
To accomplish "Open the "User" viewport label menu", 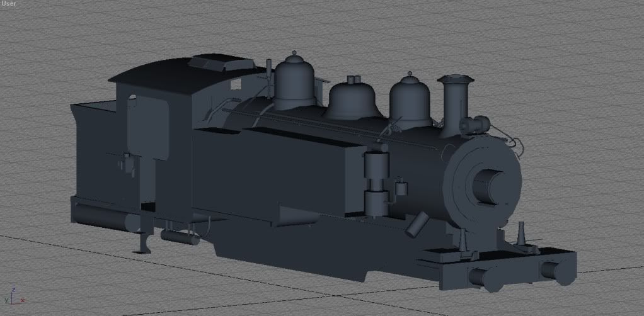I will point(8,3).
